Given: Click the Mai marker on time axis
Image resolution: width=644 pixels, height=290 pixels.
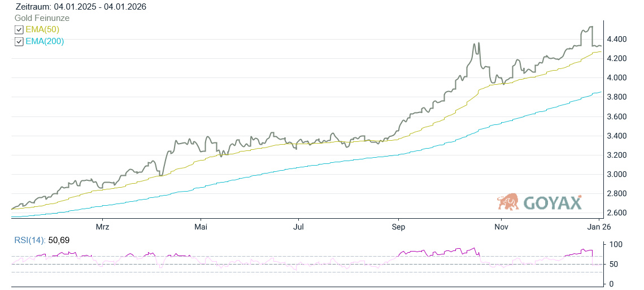Looking at the screenshot, I should click(201, 227).
